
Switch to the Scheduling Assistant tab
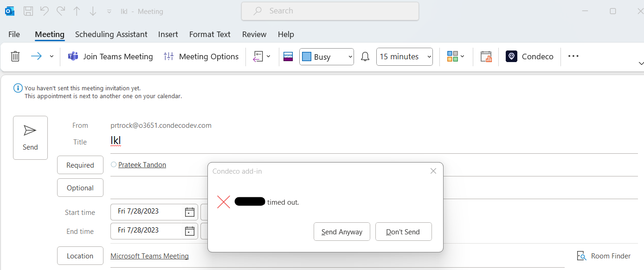[111, 34]
